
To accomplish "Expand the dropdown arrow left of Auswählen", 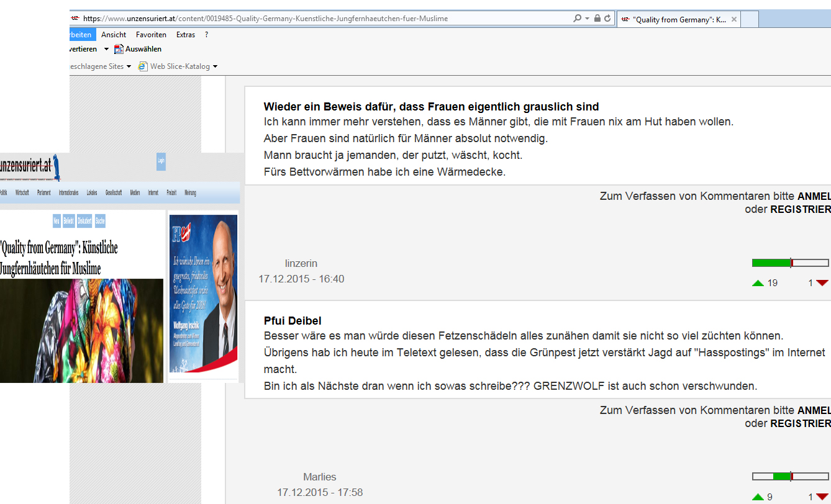I will [106, 49].
